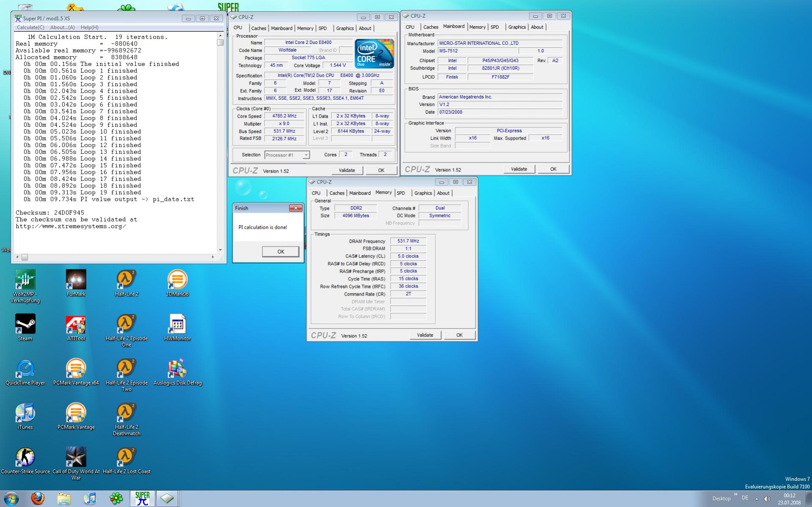Image resolution: width=812 pixels, height=507 pixels.
Task: Switch to the SPD tab in Memory window
Action: click(x=401, y=193)
